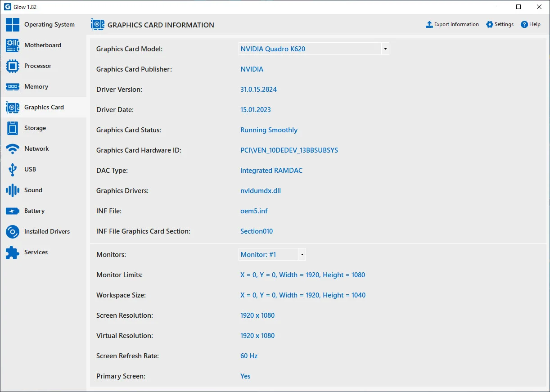Click the Battery icon in sidebar
550x392 pixels.
(13, 211)
